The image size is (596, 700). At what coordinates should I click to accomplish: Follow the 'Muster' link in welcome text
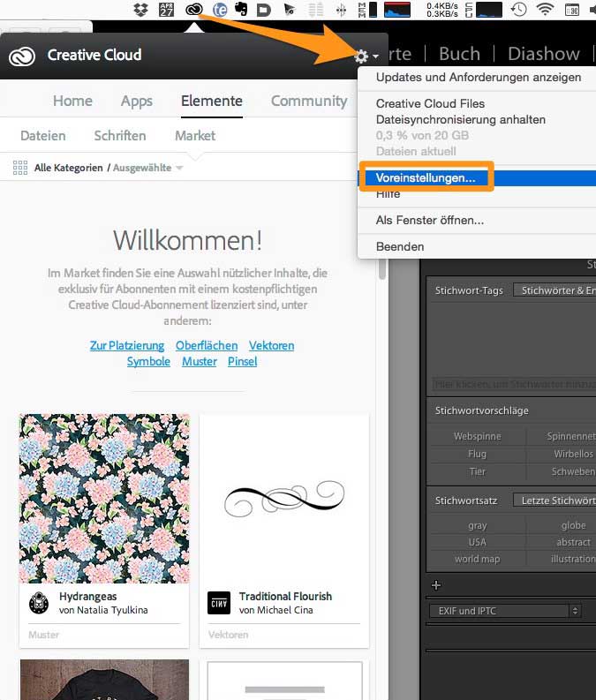[x=200, y=362]
